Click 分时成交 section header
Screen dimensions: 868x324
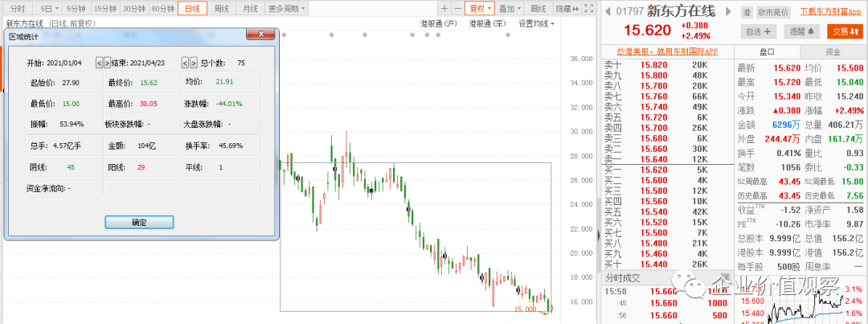[x=622, y=277]
